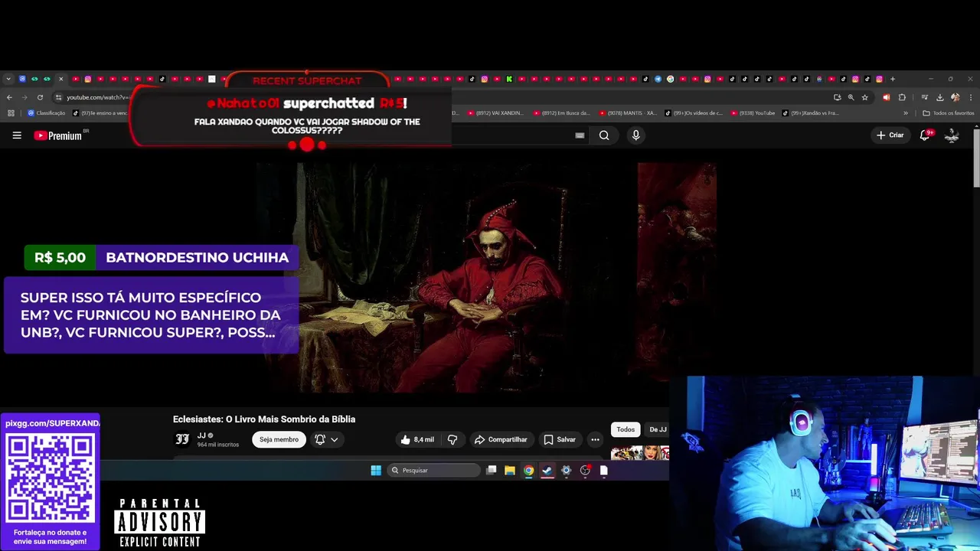Screen dimensions: 980x551
Task: Open Chrome downloads
Action: [x=939, y=97]
